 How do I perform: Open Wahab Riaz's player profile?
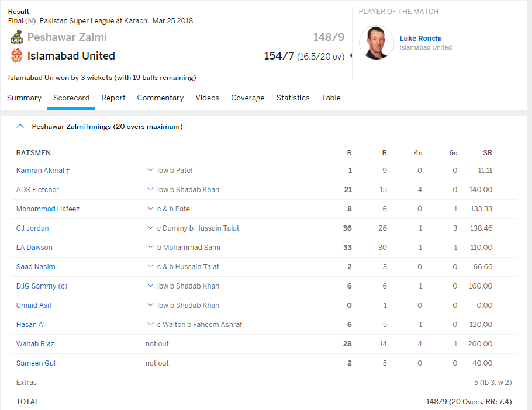[35, 344]
